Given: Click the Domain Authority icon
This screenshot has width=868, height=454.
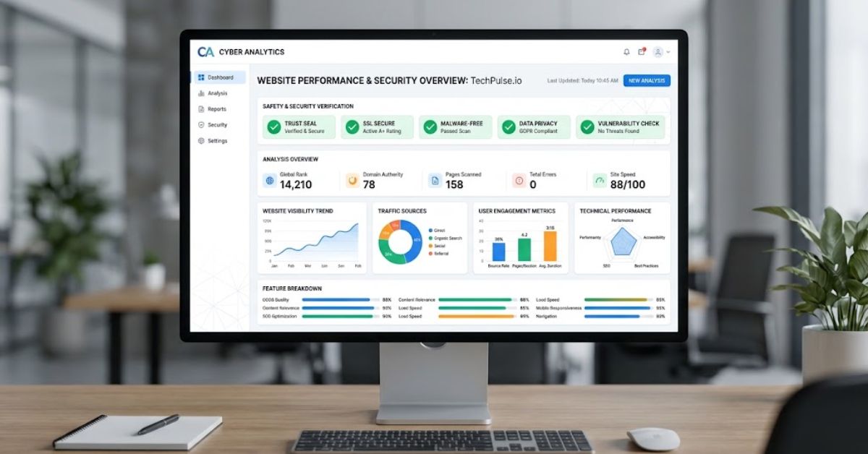Looking at the screenshot, I should (x=352, y=180).
